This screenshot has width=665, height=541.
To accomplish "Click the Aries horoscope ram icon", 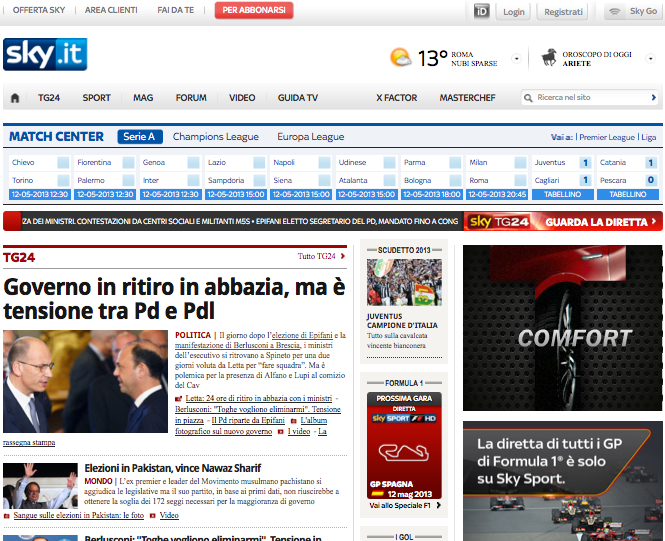I will tap(549, 57).
